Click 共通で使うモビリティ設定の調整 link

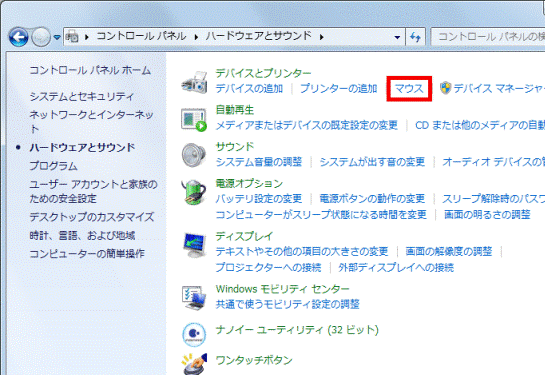pyautogui.click(x=287, y=304)
